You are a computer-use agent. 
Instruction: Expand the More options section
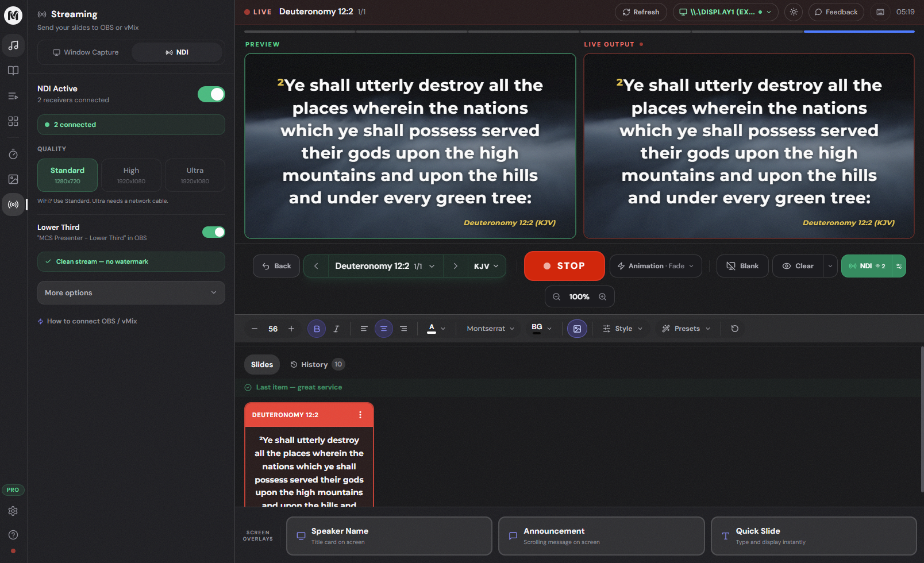[x=130, y=292]
